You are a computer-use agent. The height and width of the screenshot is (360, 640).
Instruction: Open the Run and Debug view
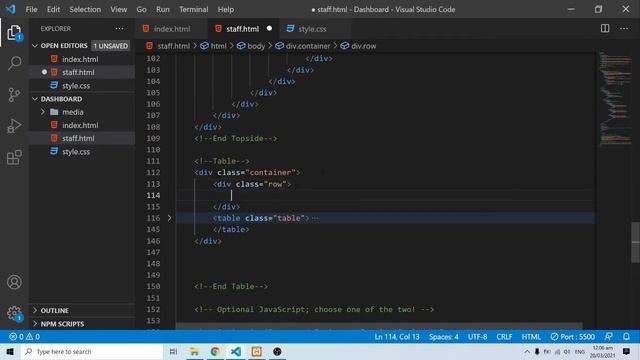(x=14, y=126)
